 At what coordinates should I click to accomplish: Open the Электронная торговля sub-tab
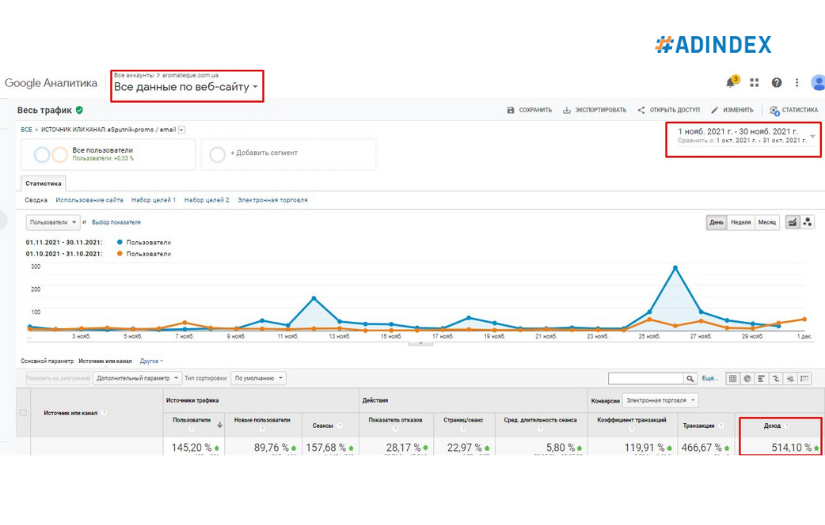click(273, 200)
